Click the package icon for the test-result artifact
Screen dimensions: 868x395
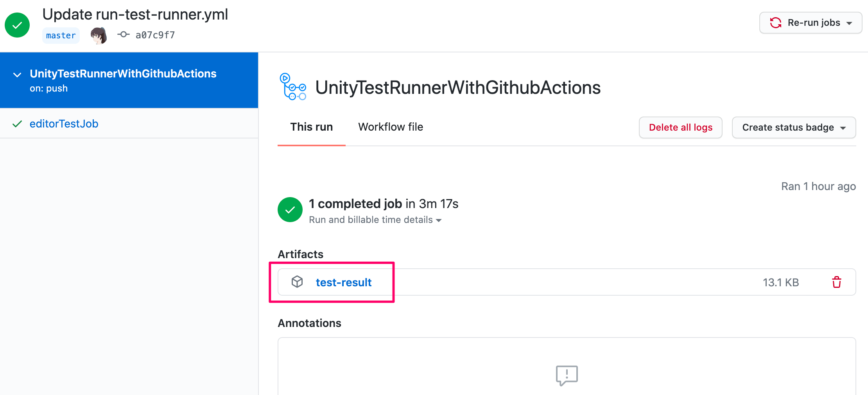[297, 282]
